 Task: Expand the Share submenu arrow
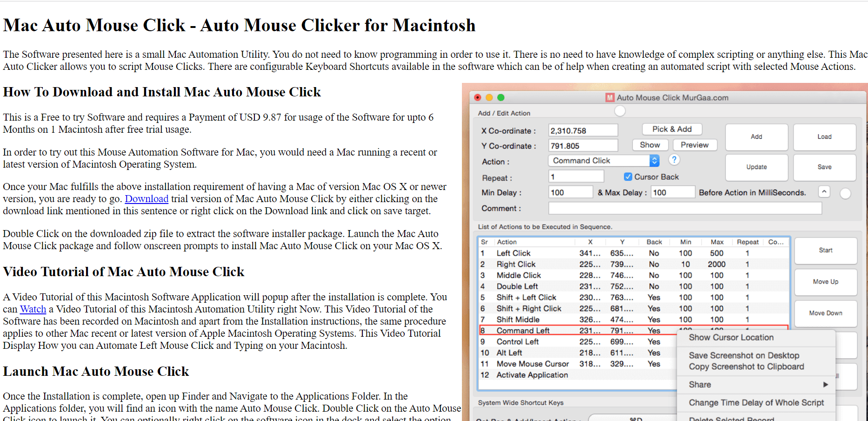(x=825, y=385)
